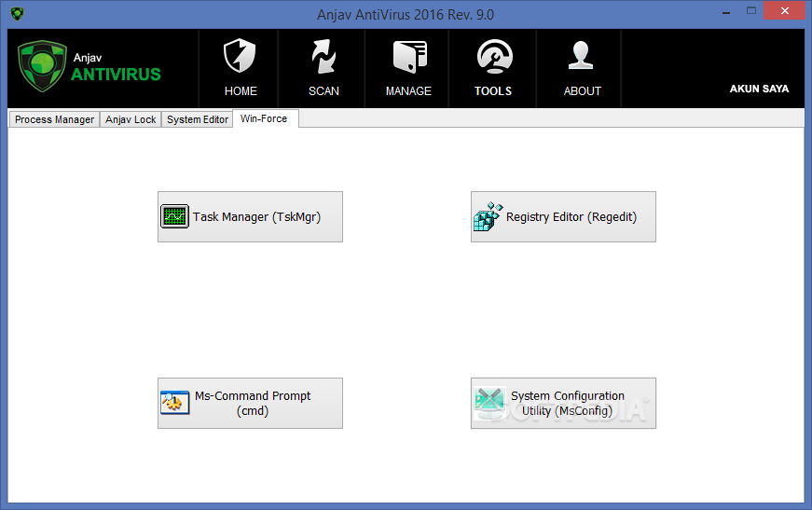Launch Task Manager (TskMgr) button
Image resolution: width=812 pixels, height=510 pixels.
tap(250, 216)
